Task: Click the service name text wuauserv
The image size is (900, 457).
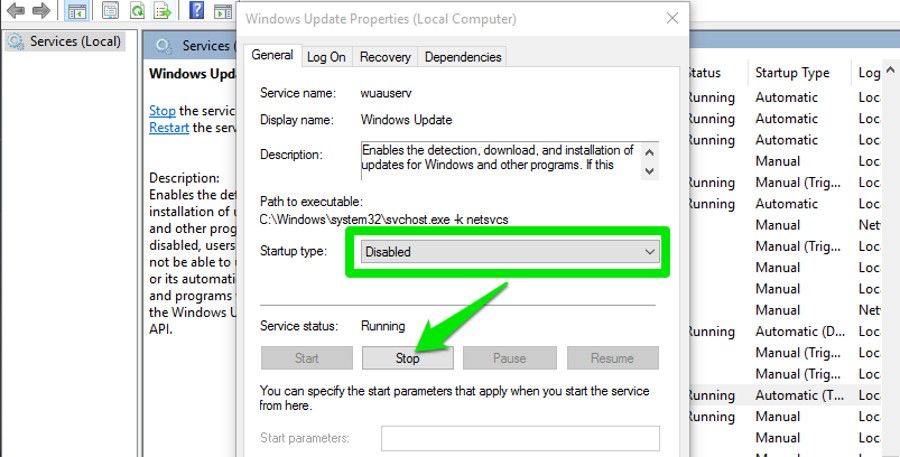Action: click(386, 93)
